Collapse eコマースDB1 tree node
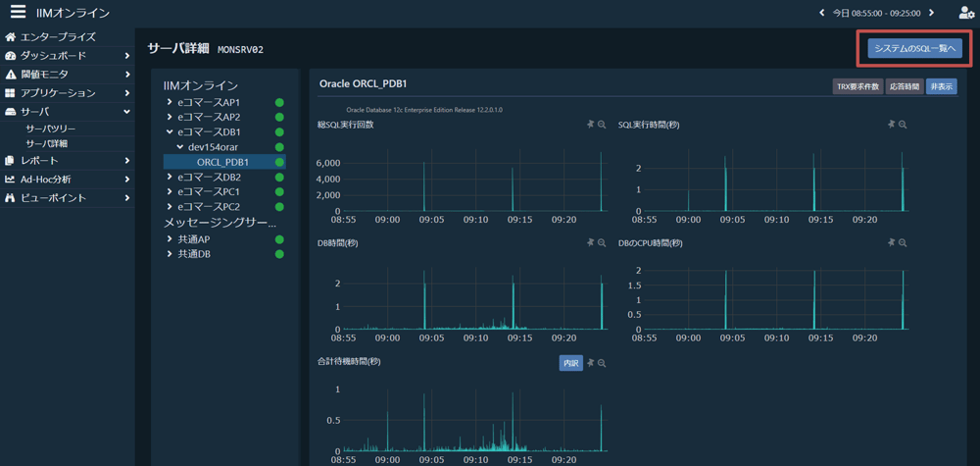This screenshot has width=980, height=466. pos(170,132)
